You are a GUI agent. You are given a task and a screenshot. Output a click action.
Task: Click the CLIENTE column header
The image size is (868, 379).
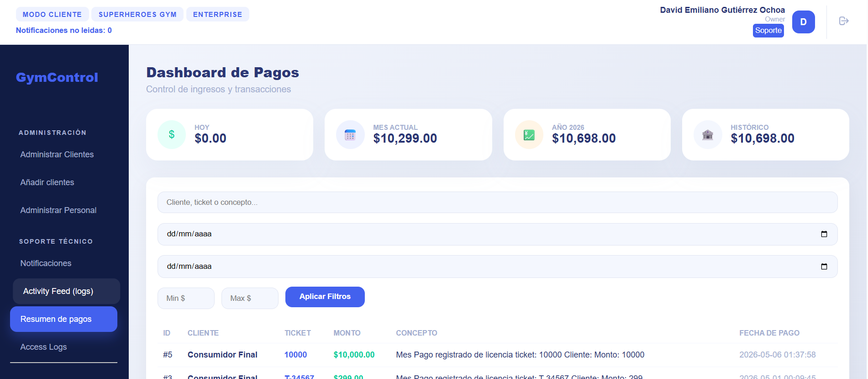coord(203,333)
